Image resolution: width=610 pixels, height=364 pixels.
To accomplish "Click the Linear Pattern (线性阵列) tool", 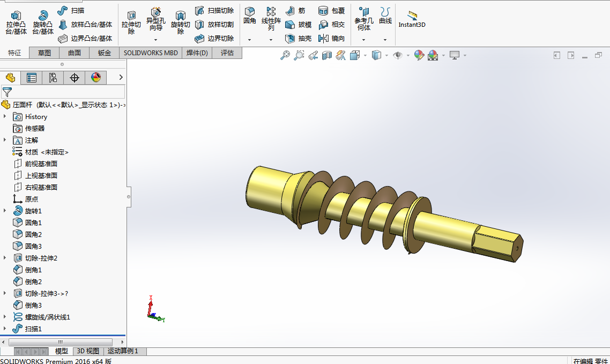I will (x=271, y=19).
